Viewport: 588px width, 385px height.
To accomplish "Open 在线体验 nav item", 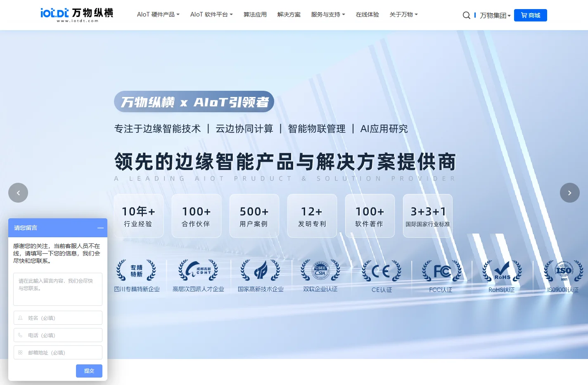I will tap(367, 14).
